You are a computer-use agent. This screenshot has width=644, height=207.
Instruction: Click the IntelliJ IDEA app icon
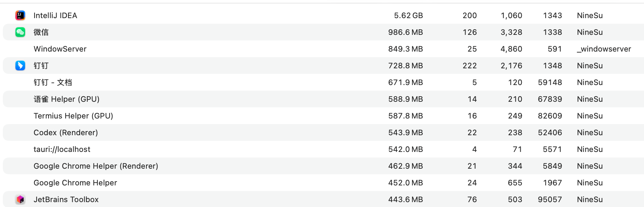[x=20, y=15]
